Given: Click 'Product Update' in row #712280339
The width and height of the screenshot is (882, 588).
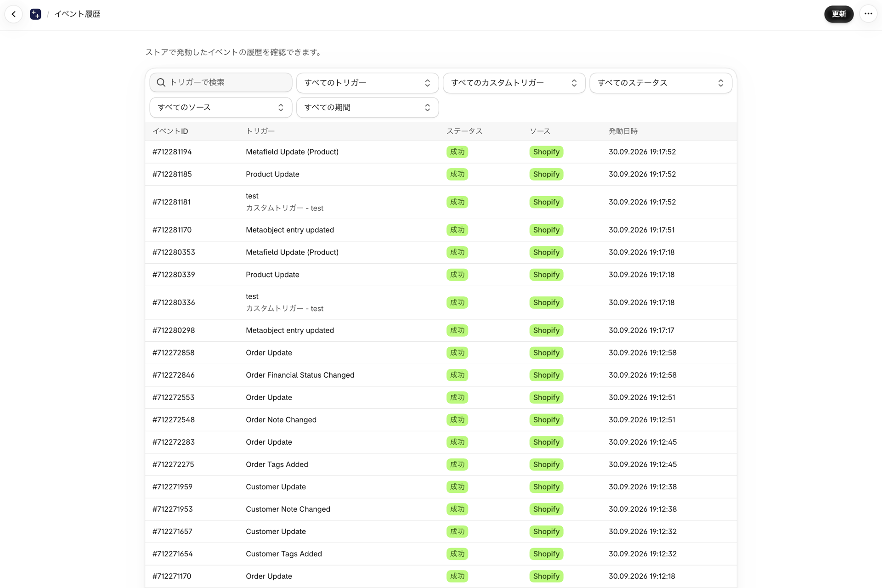Looking at the screenshot, I should point(272,275).
